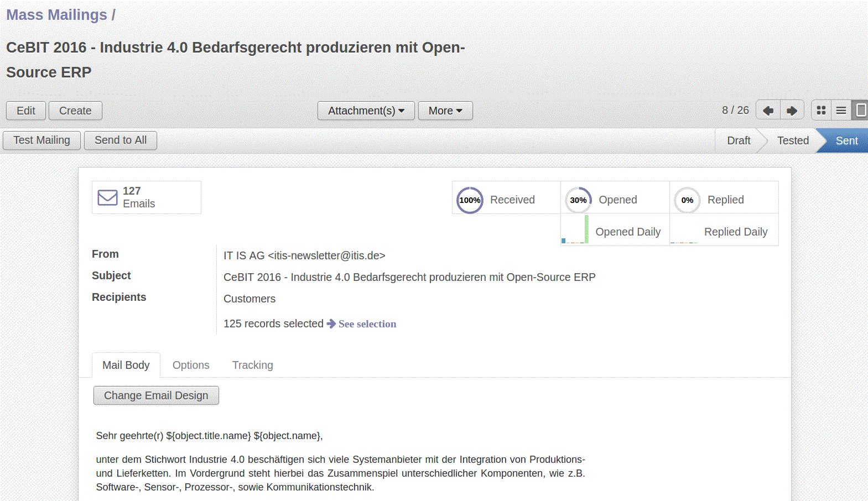The width and height of the screenshot is (868, 501).
Task: Click the Customers recipients value
Action: tap(250, 299)
